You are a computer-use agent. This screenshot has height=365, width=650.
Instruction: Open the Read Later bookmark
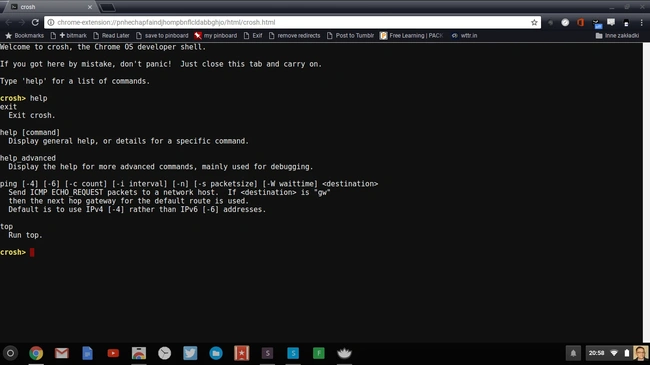(x=112, y=36)
